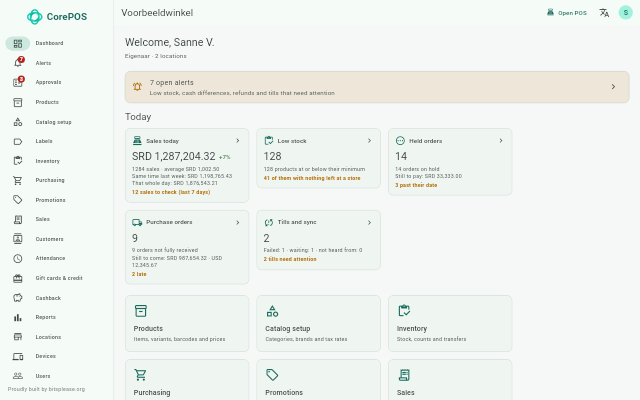
Task: Open Attendance menu label
Action: pos(50,258)
